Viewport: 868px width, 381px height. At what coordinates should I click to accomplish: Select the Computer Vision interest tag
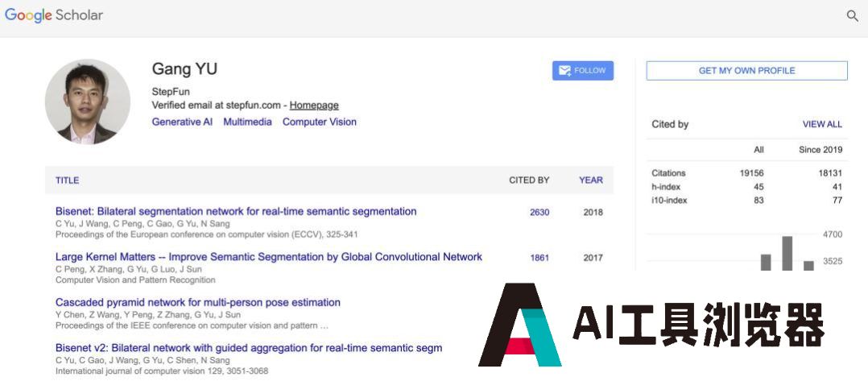(x=320, y=122)
